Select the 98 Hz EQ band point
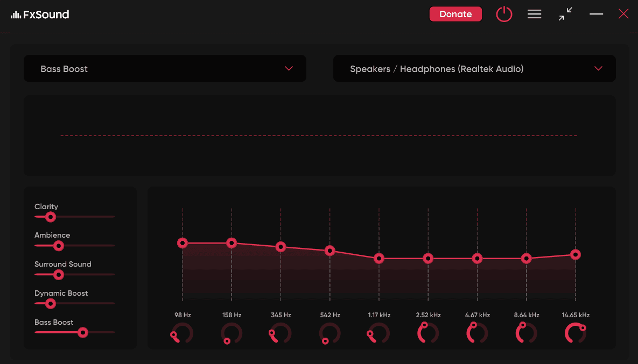This screenshot has width=638, height=364. pyautogui.click(x=183, y=243)
